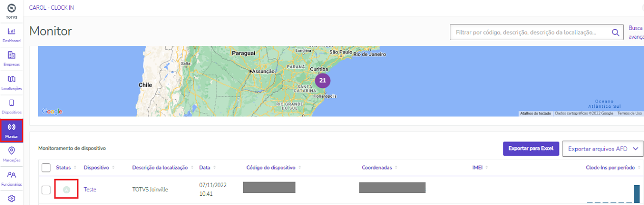Click the green status icon for Teste
This screenshot has height=205, width=644.
click(x=66, y=190)
